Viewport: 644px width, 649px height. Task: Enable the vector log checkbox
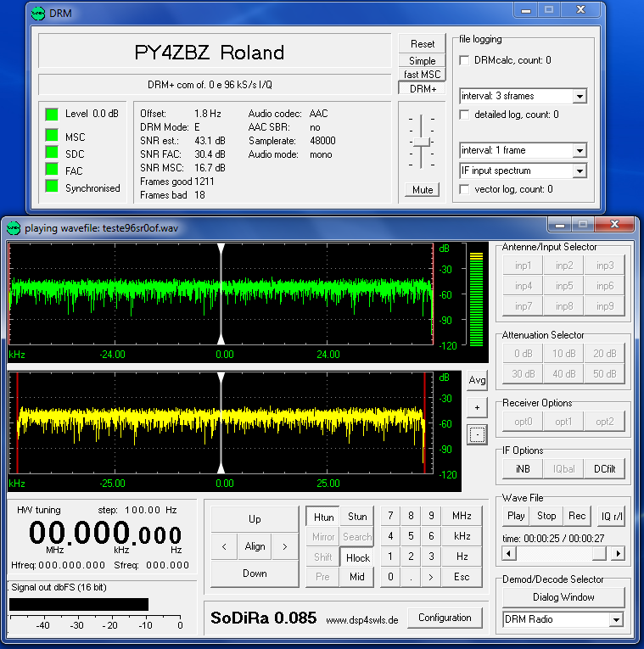click(x=465, y=189)
